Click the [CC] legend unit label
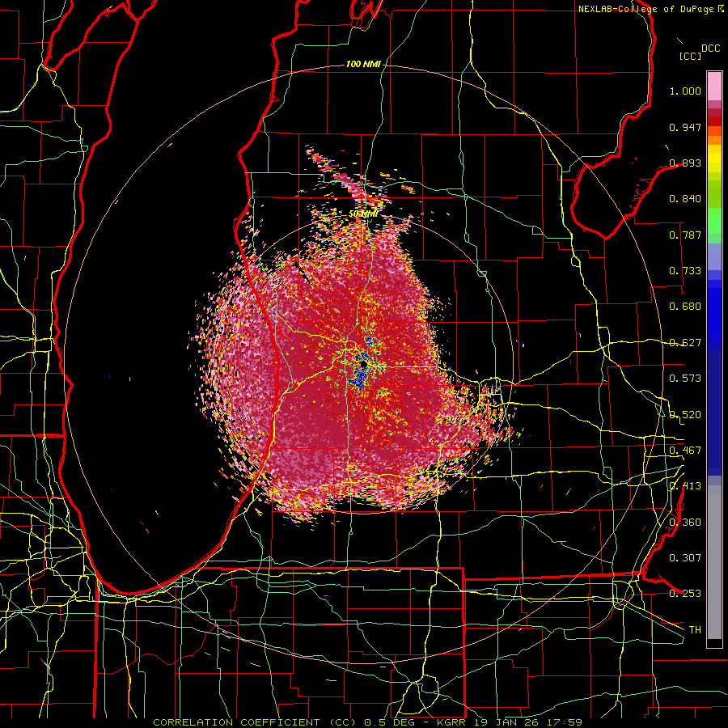Image resolution: width=728 pixels, height=728 pixels. point(690,56)
